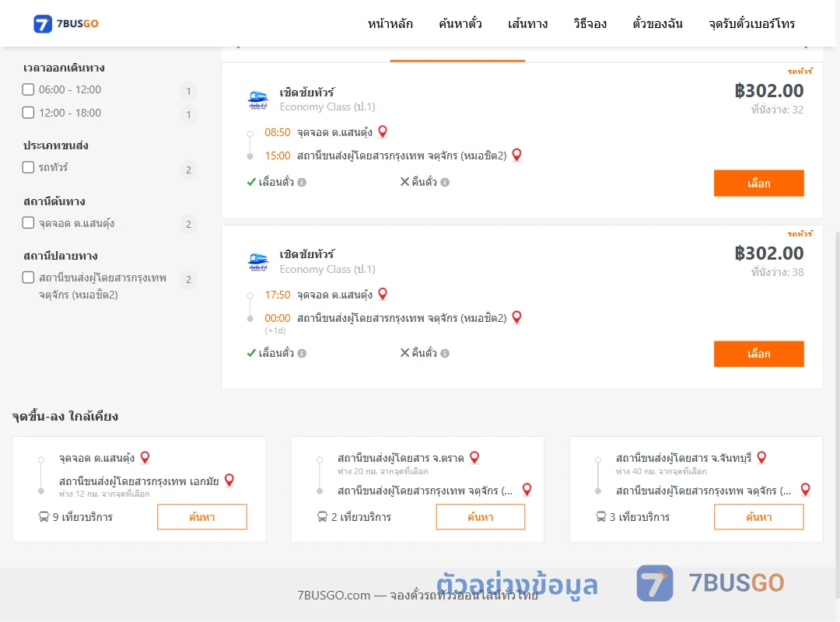This screenshot has width=840, height=622.
Task: Click green check mark on 08:50 trip
Action: (x=251, y=182)
